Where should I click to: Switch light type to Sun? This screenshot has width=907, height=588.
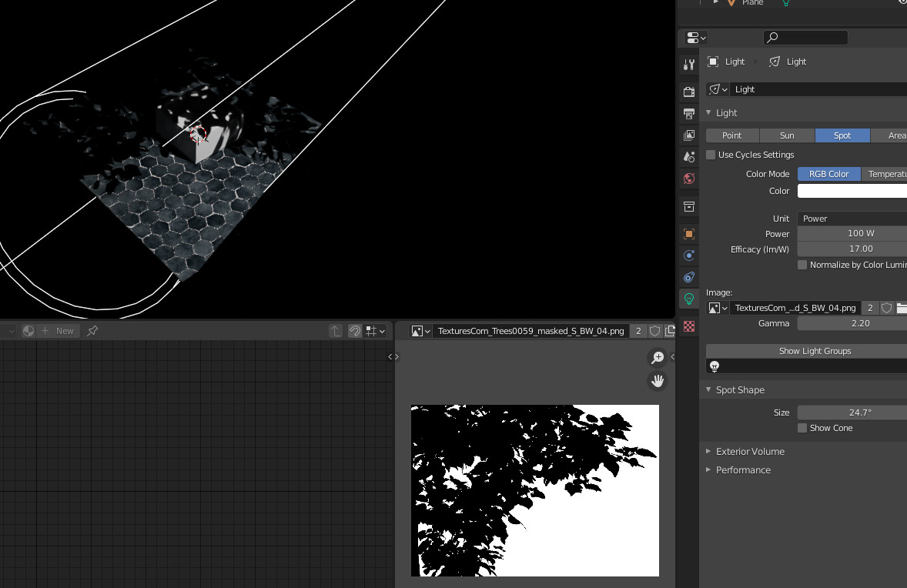[787, 135]
